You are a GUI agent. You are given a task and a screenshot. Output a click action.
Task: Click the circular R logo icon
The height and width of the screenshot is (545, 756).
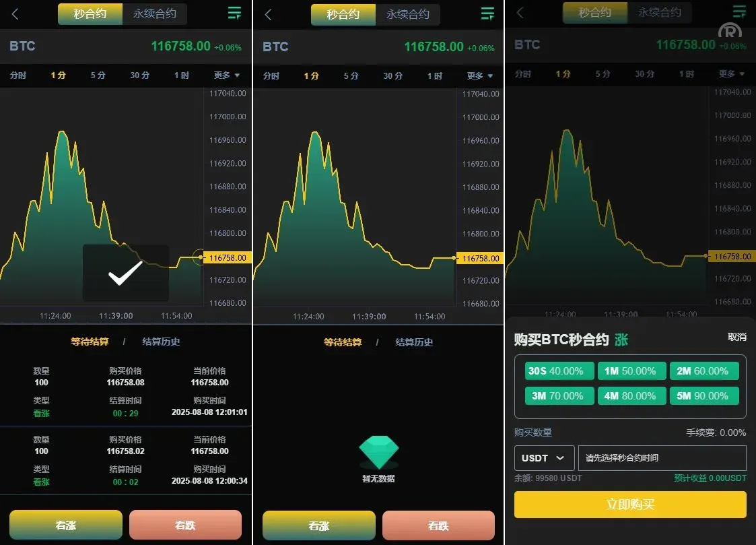click(x=729, y=31)
